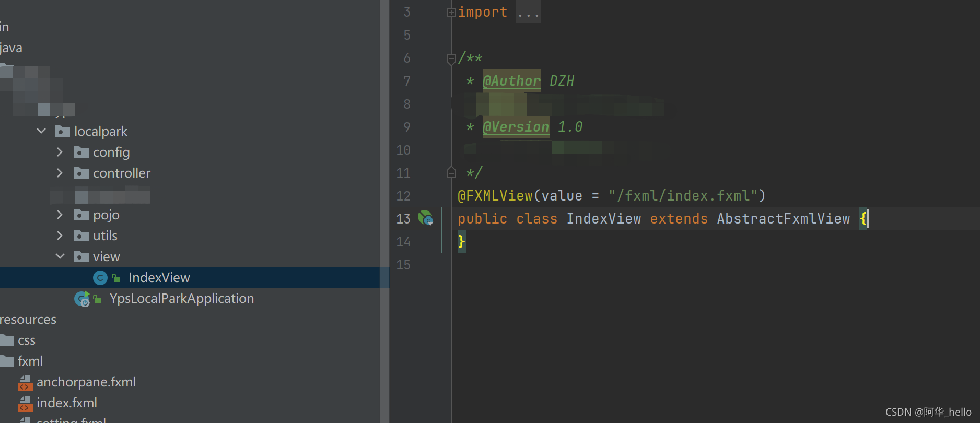The image size is (980, 423).
Task: Select the pojo package
Action: (106, 215)
